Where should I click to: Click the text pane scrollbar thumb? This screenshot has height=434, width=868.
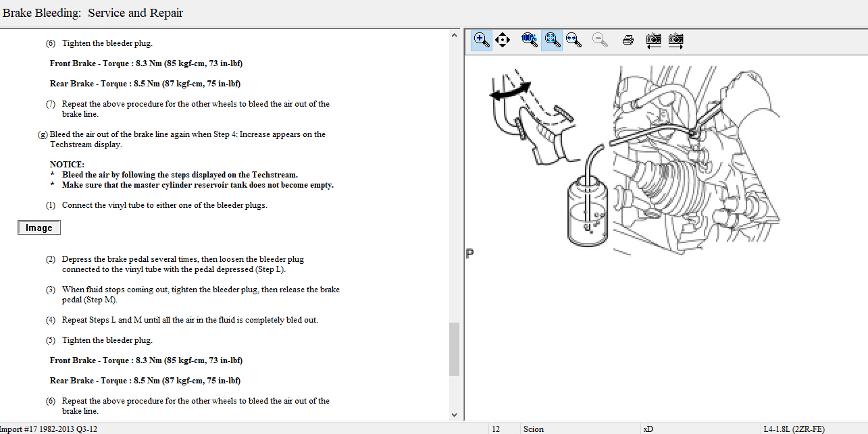454,349
